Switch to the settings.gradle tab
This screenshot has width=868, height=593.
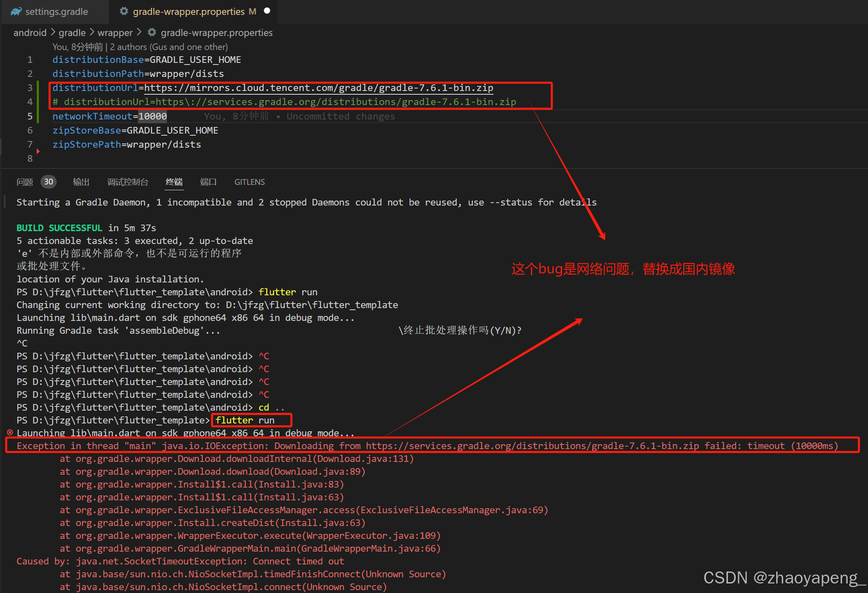point(56,12)
